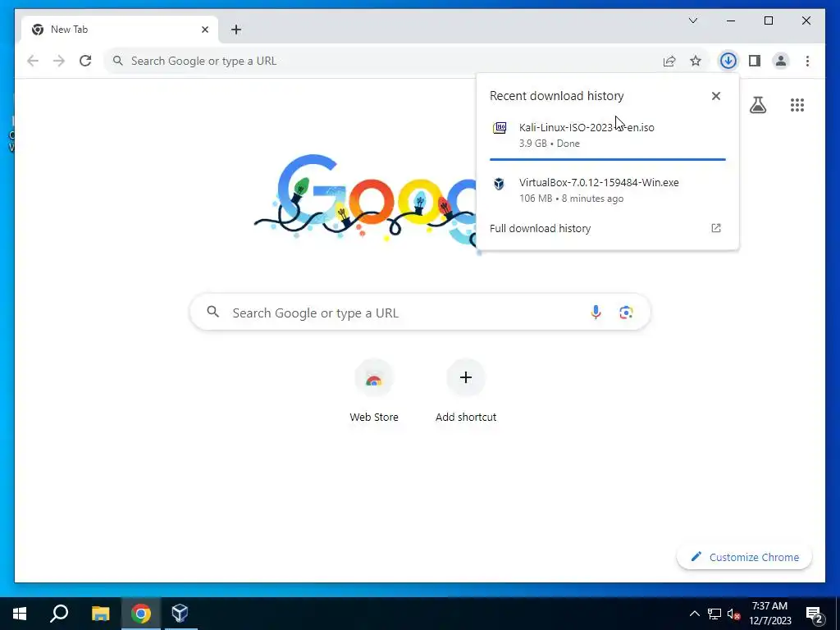Screen dimensions: 840x630
Task: Open the profile avatar icon
Action: point(781,61)
